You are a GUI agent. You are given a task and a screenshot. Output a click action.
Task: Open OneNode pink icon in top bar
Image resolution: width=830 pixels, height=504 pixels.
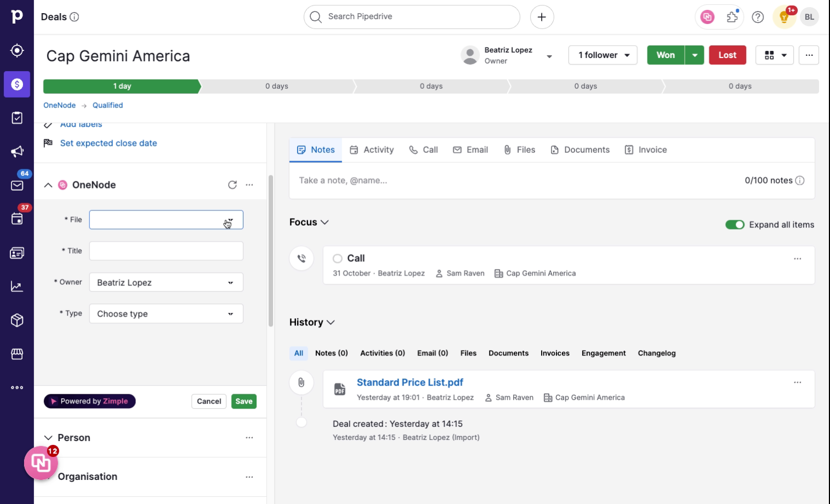pos(707,17)
